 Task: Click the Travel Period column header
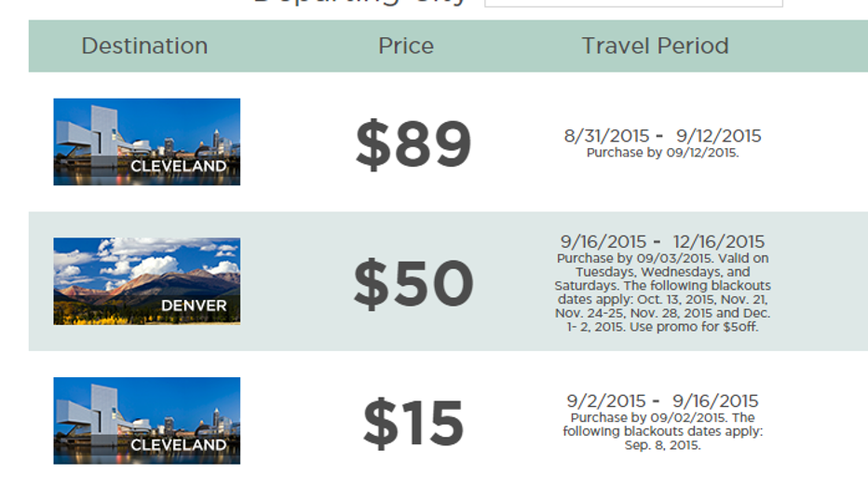[x=655, y=46]
